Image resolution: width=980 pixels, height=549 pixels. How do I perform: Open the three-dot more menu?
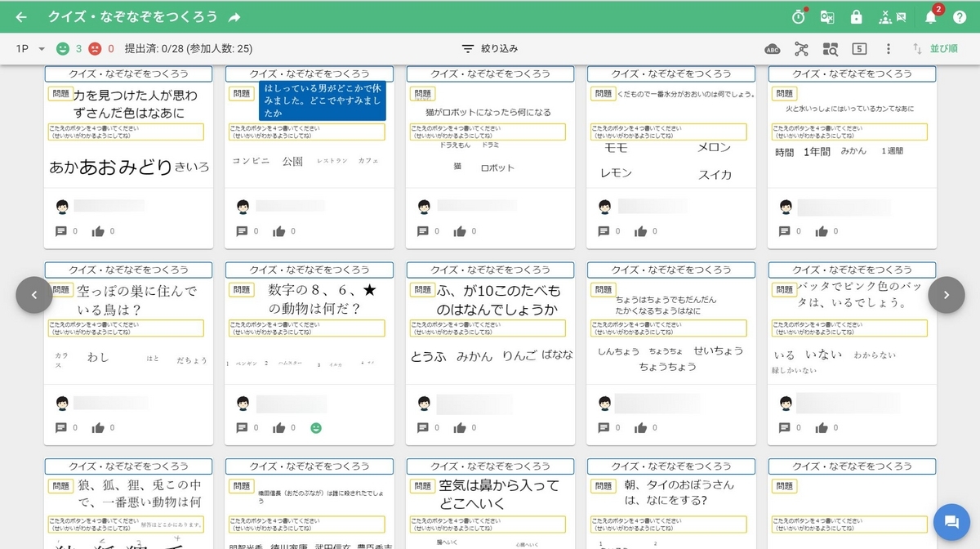point(889,49)
